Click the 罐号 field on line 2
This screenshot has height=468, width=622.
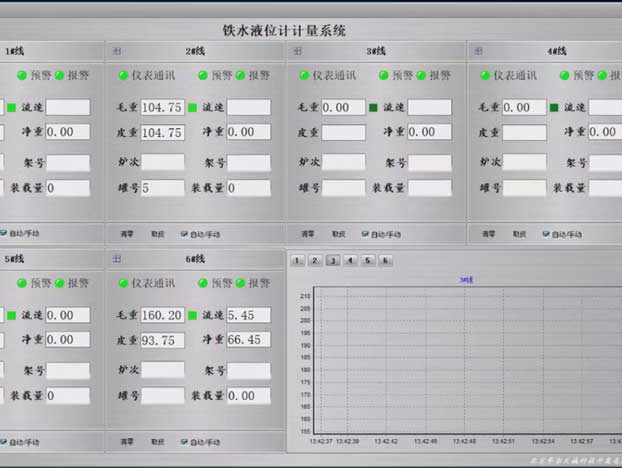coord(162,187)
